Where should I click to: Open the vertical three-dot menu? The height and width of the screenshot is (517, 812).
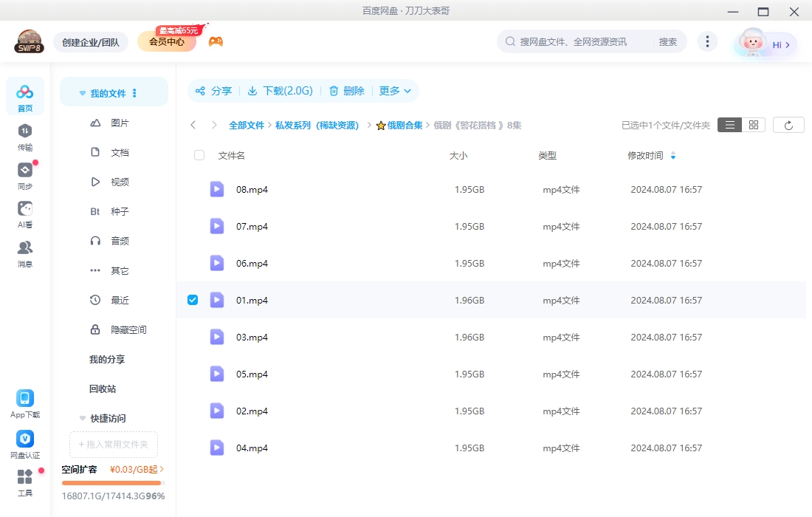click(x=707, y=41)
